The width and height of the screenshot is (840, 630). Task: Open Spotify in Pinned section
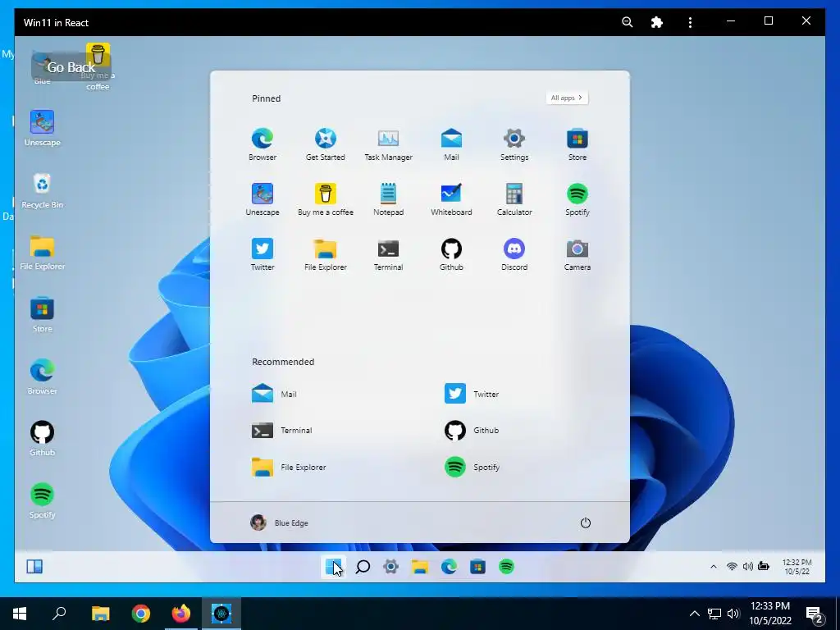click(x=577, y=199)
